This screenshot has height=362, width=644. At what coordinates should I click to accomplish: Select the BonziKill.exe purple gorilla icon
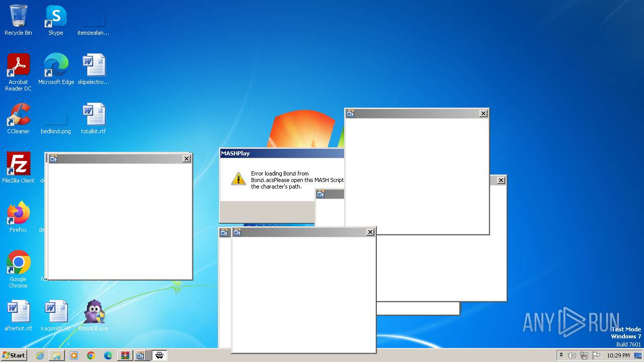point(94,316)
